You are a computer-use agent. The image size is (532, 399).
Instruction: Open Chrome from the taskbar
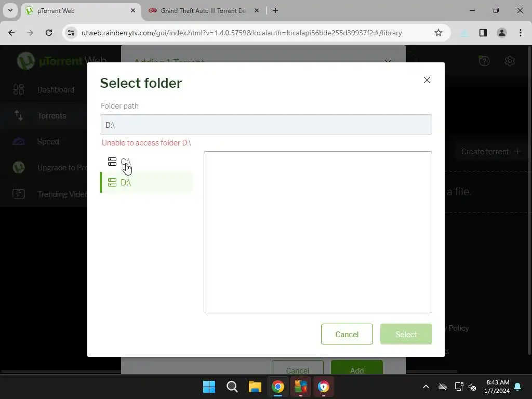(x=277, y=387)
